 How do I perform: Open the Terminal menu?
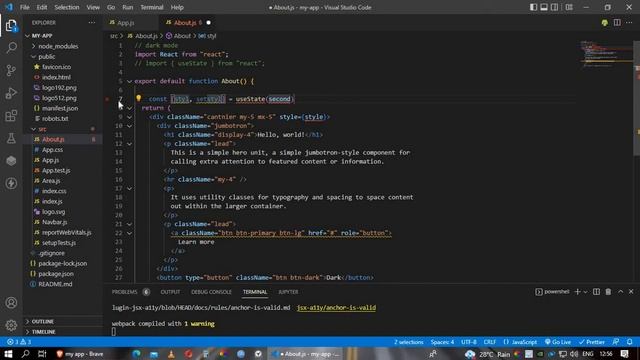[151, 7]
